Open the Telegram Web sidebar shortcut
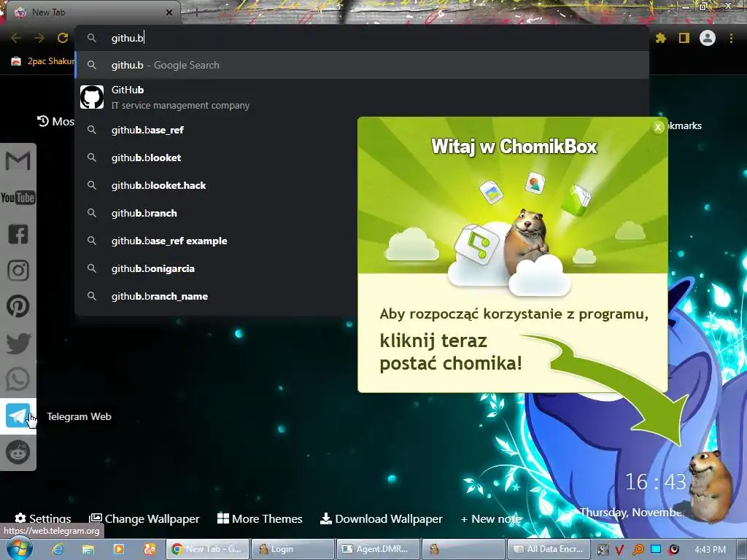 (x=18, y=416)
